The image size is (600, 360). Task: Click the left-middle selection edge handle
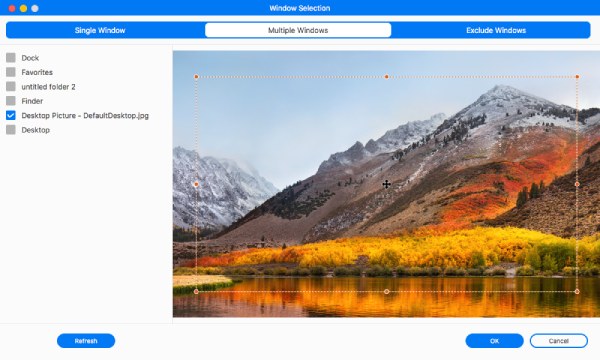point(196,184)
